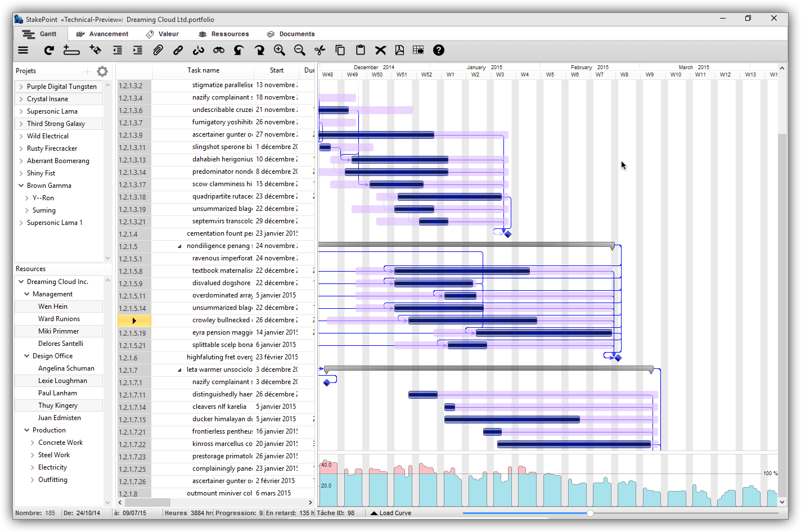Open Projets panel settings gear
This screenshot has width=801, height=532.
(x=102, y=71)
